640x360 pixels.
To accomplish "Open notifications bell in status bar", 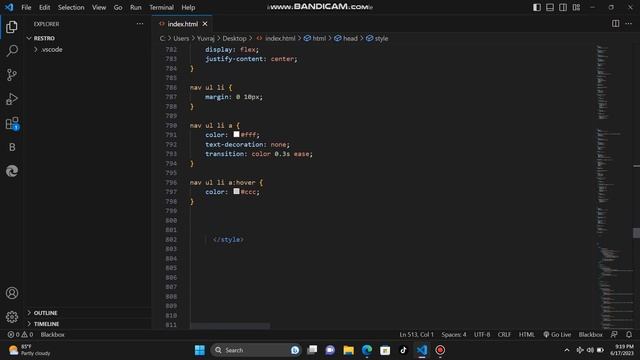I will click(x=629, y=335).
